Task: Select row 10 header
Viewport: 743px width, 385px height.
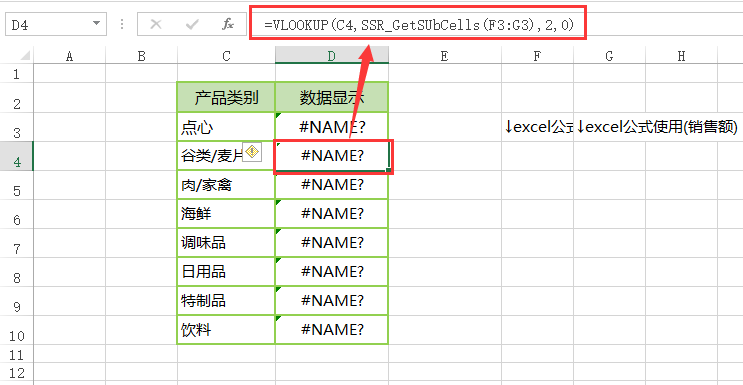Action: pyautogui.click(x=17, y=330)
